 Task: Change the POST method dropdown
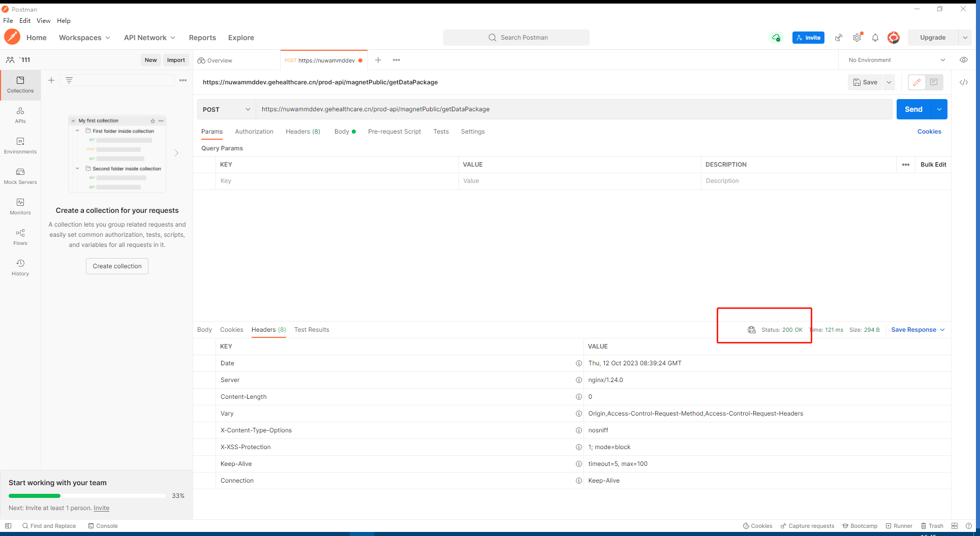(x=227, y=109)
